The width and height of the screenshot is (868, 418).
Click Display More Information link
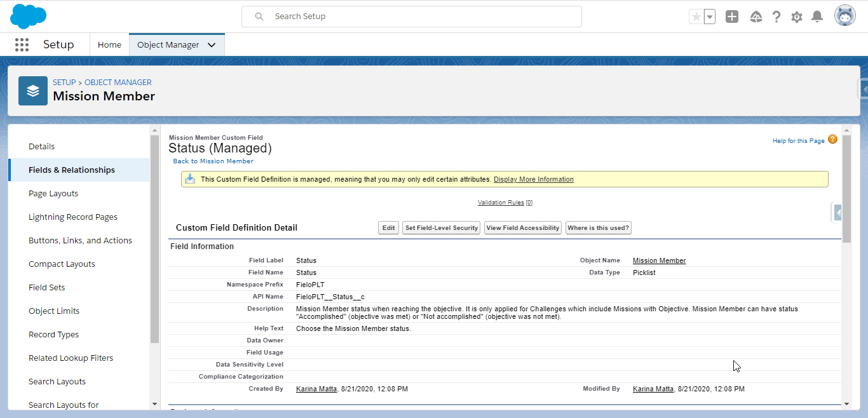click(x=534, y=180)
